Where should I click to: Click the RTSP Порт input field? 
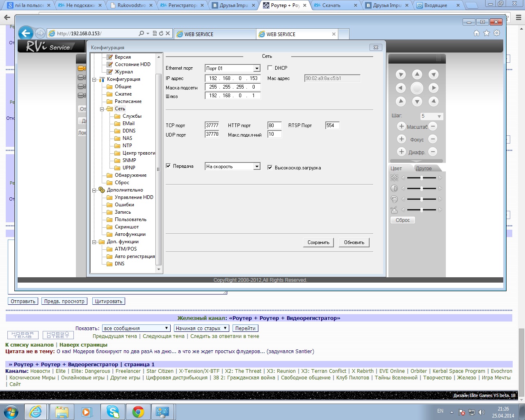tap(332, 126)
